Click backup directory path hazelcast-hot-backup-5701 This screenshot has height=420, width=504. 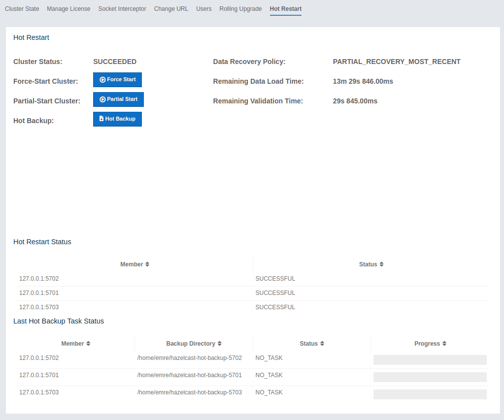[x=189, y=375]
